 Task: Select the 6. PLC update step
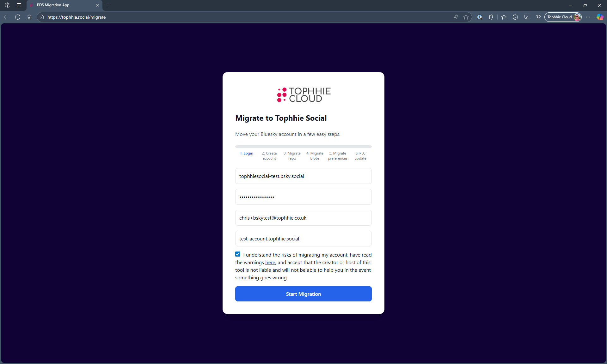tap(360, 156)
